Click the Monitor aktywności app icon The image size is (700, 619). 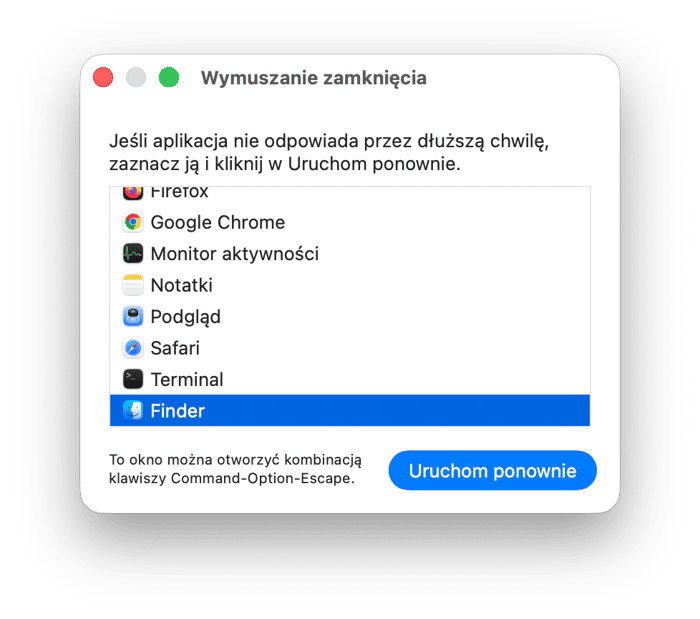coord(133,254)
